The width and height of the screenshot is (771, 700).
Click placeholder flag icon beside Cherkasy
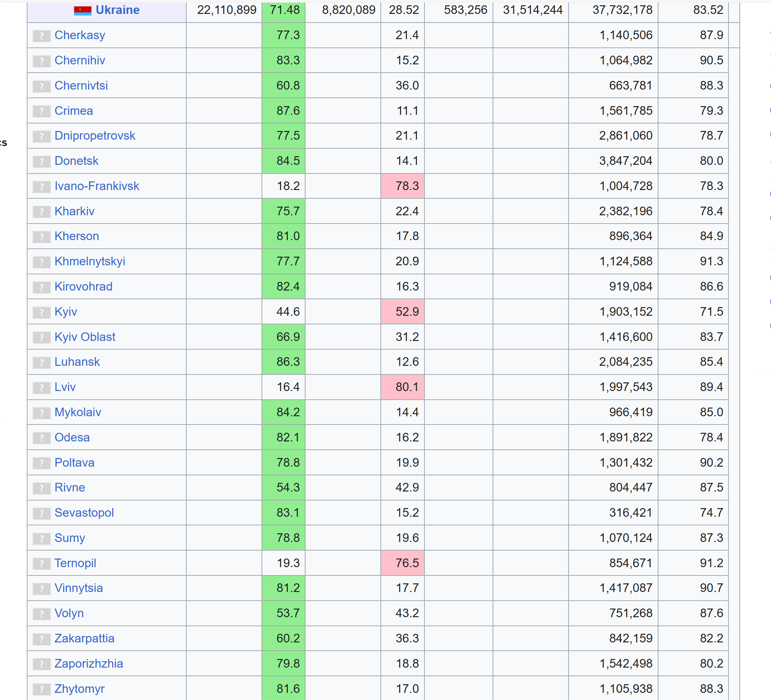(42, 36)
